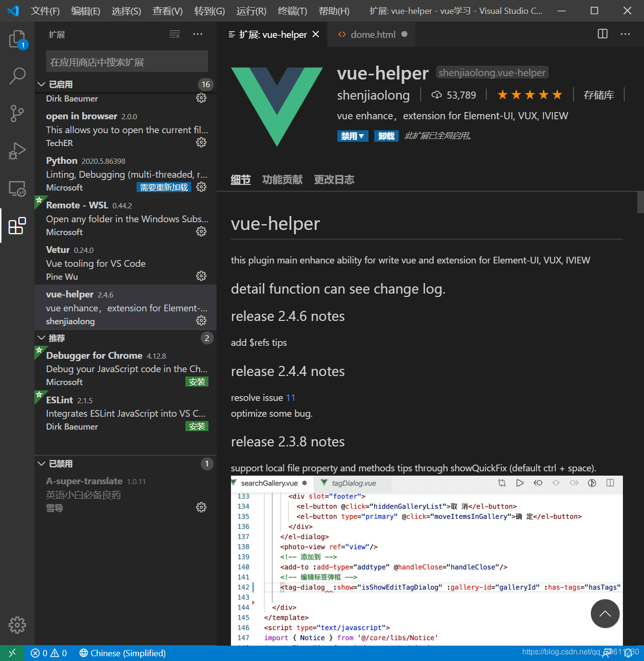Click the 卸载 uninstall button

pos(386,136)
